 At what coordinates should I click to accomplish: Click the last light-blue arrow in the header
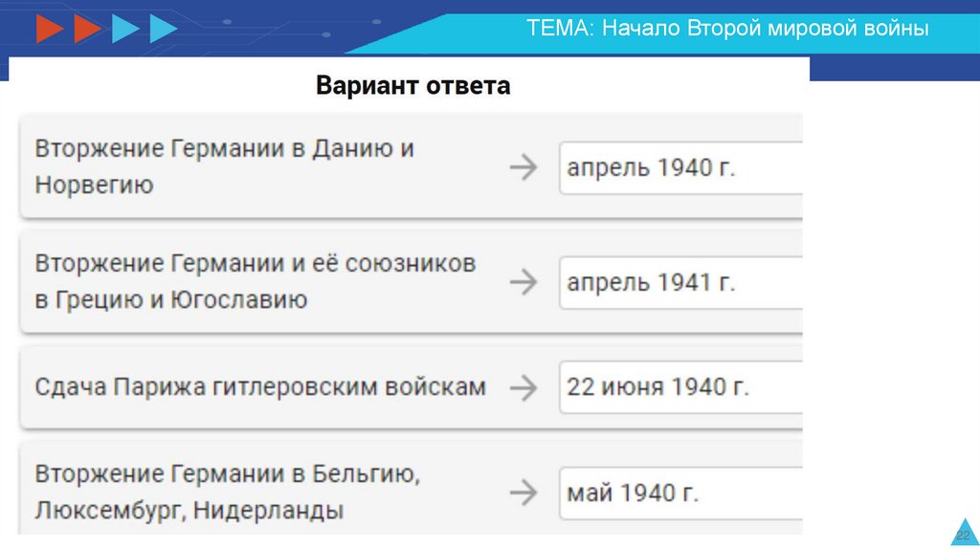pyautogui.click(x=163, y=30)
